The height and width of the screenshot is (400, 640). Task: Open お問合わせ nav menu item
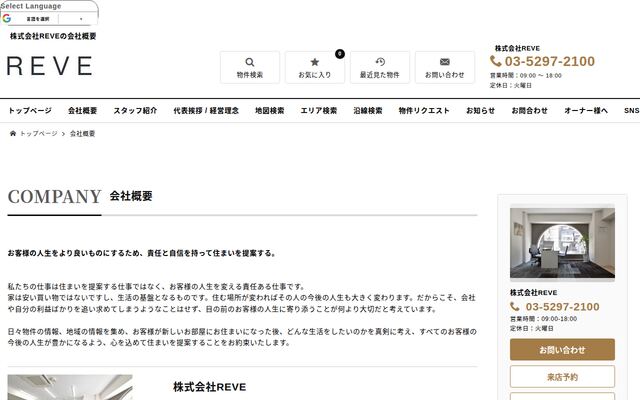pyautogui.click(x=529, y=111)
